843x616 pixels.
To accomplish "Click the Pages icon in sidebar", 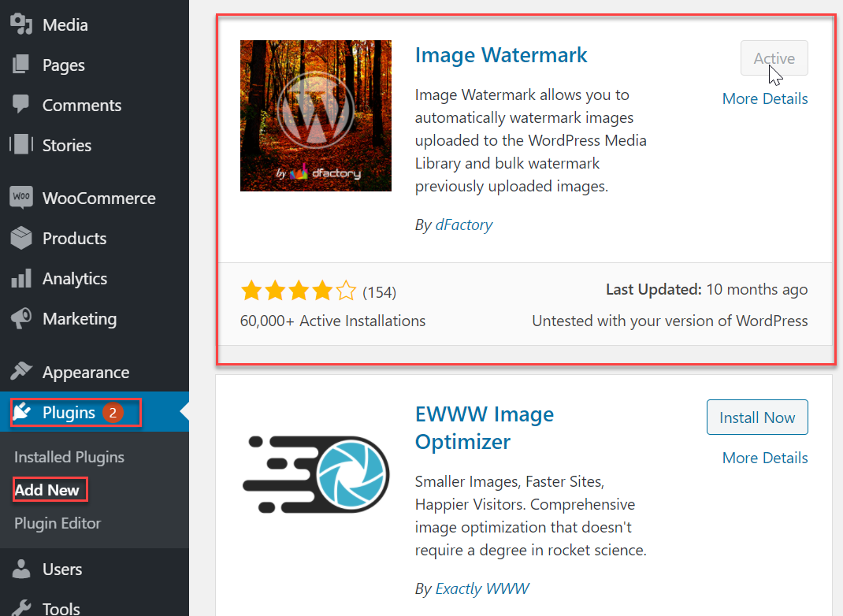I will click(20, 65).
